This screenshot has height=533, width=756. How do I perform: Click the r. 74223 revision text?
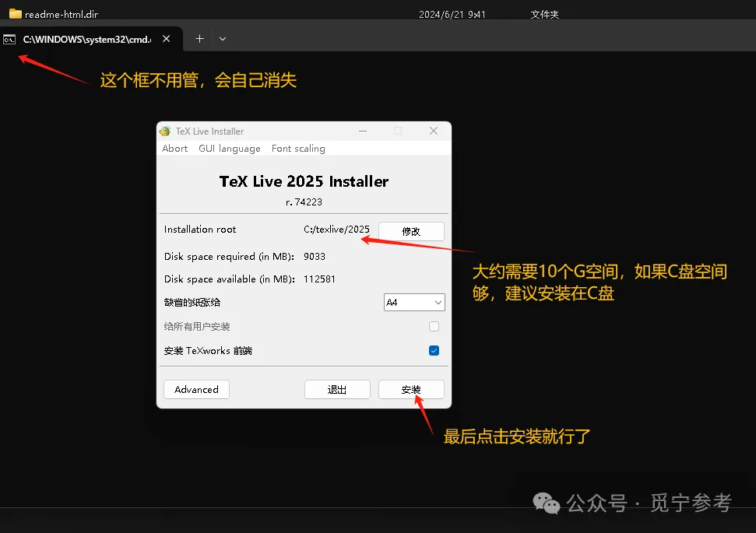304,202
